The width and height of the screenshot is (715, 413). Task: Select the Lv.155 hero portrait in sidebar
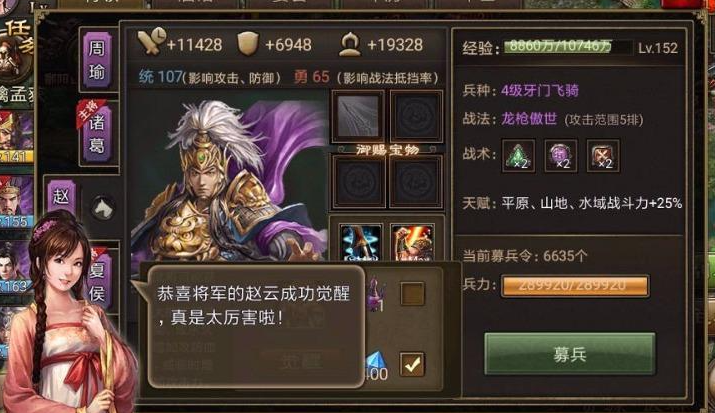pyautogui.click(x=17, y=203)
